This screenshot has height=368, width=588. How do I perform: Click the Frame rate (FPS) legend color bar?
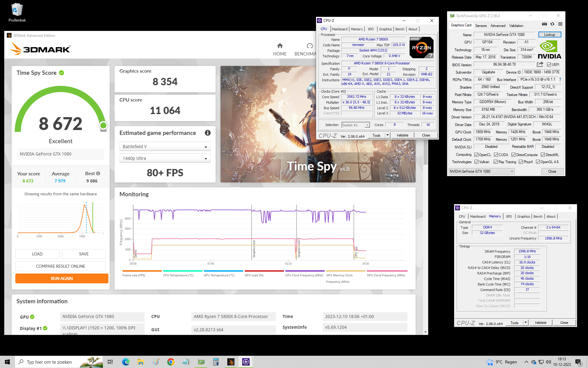[x=142, y=271]
